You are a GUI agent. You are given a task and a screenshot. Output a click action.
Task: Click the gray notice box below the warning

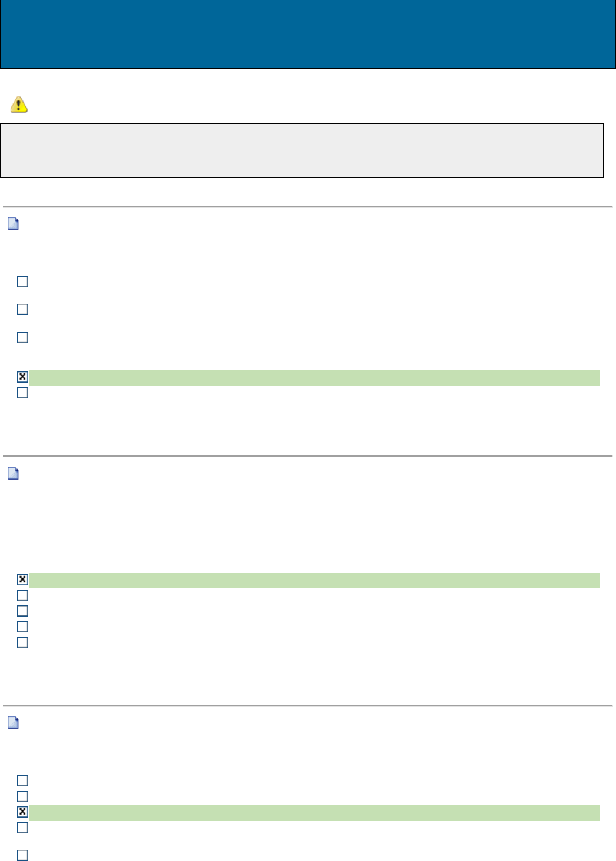302,150
